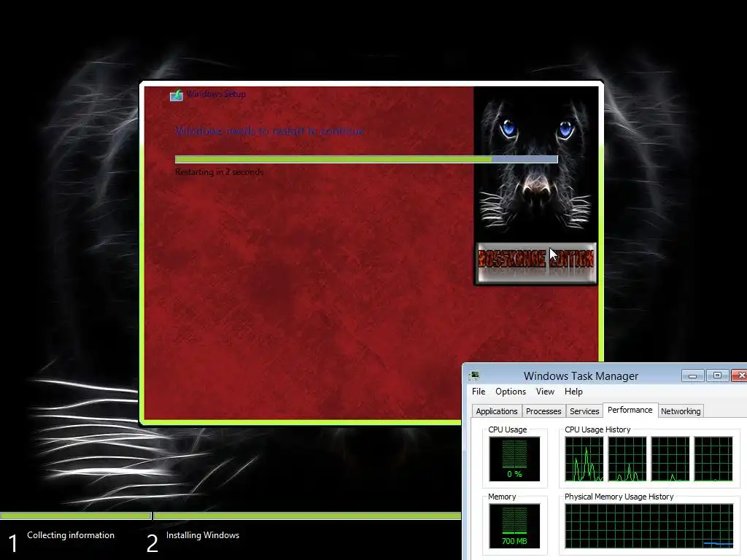Click the first CPU Usage History graph

click(584, 459)
